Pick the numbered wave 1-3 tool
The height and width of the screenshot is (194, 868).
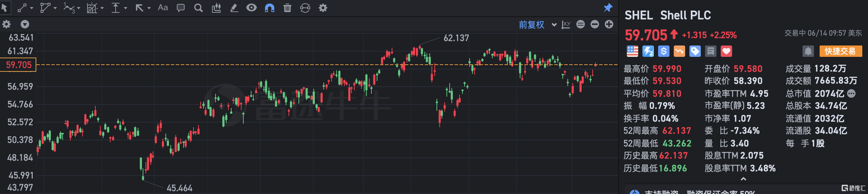click(69, 8)
